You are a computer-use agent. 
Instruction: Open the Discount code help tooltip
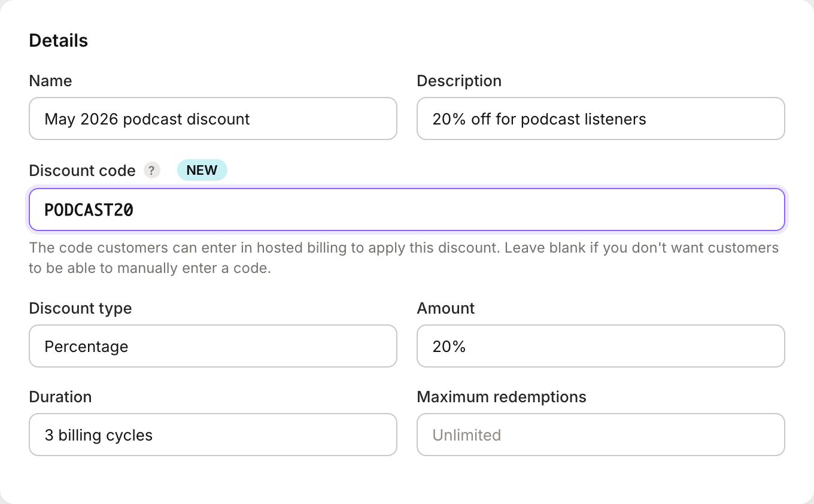point(151,170)
